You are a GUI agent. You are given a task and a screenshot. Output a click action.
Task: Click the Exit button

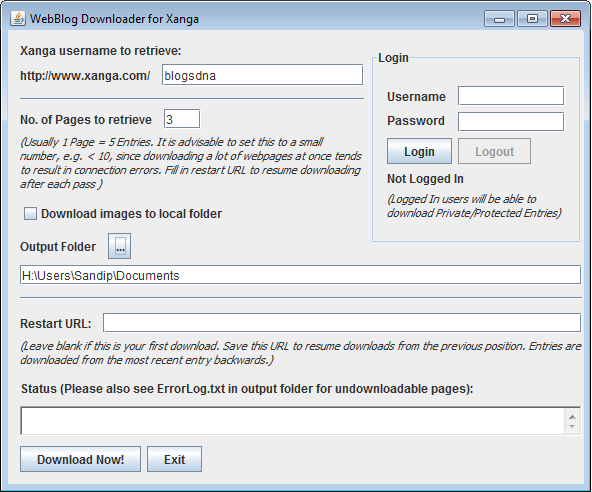click(174, 459)
